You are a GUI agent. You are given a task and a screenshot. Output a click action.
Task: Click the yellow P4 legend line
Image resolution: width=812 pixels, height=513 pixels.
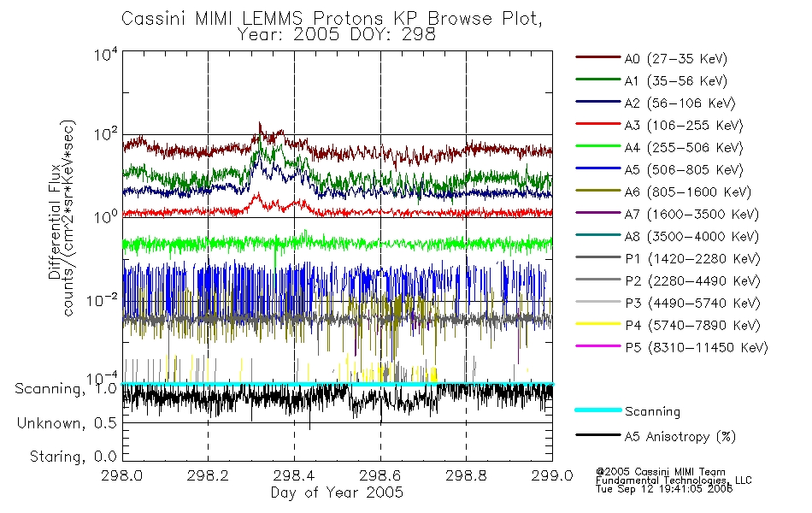pyautogui.click(x=598, y=324)
